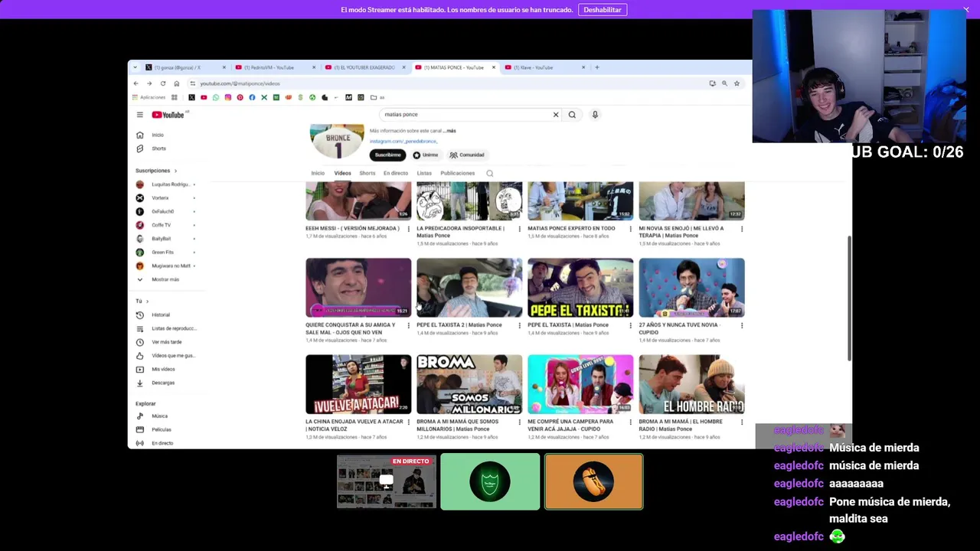
Task: Click the YouTube logo
Action: coord(168,115)
